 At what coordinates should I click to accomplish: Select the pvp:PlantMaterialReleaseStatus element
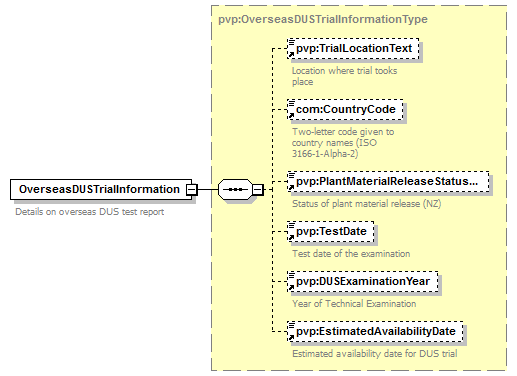point(388,182)
